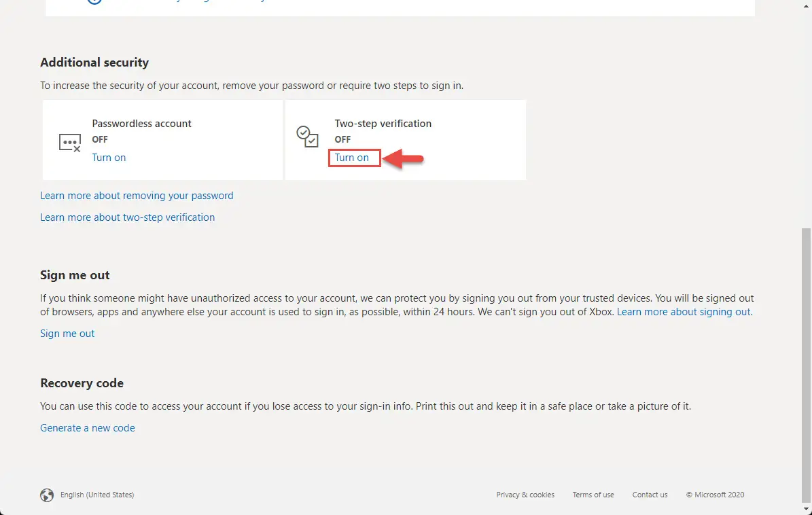This screenshot has height=515, width=812.
Task: Open Learn more about signing out link
Action: click(x=685, y=312)
